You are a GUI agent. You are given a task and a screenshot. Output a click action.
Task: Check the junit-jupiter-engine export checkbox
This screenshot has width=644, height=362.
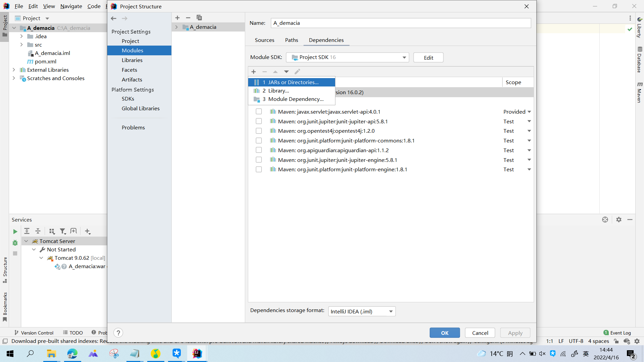click(259, 160)
